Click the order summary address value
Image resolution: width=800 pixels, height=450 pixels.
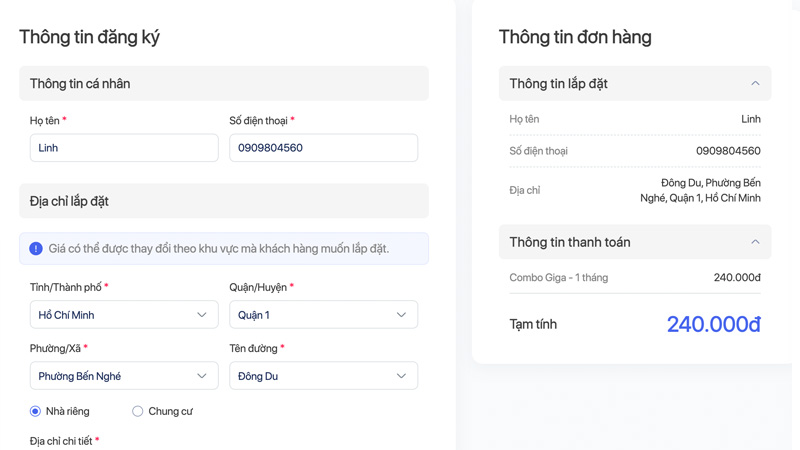pyautogui.click(x=700, y=190)
